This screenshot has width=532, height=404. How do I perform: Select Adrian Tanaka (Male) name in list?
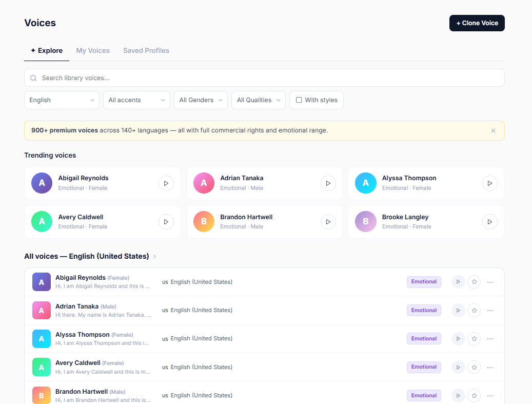tap(86, 306)
